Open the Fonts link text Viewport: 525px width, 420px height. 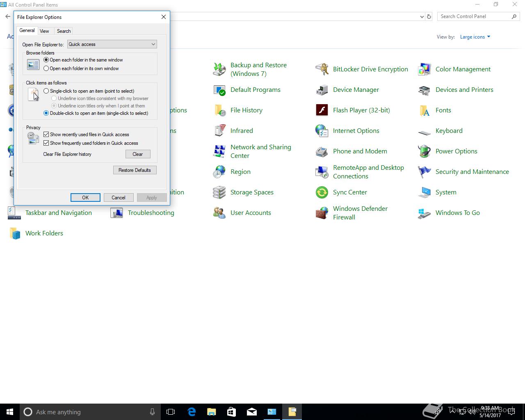point(443,110)
